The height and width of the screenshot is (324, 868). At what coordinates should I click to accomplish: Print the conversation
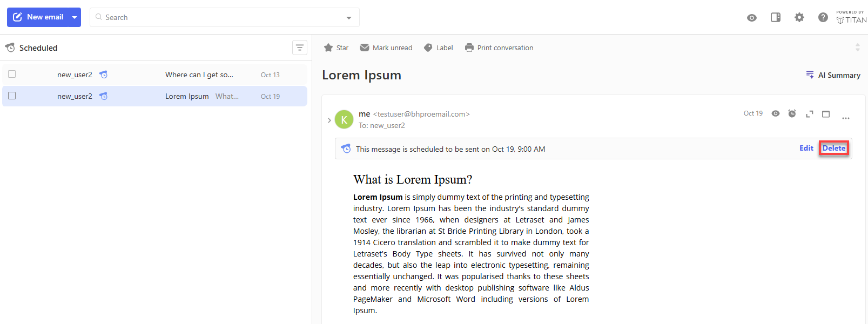tap(499, 48)
